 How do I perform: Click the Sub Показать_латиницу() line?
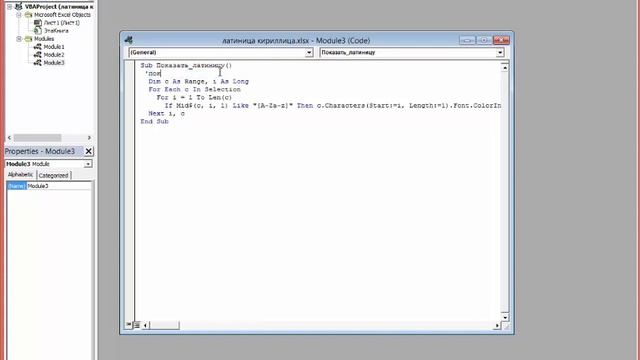tap(186, 65)
